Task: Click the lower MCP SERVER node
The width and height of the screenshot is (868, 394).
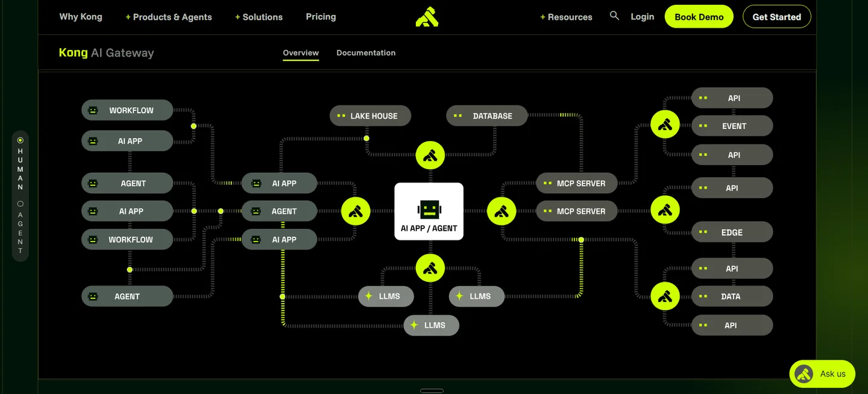Action: coord(577,211)
